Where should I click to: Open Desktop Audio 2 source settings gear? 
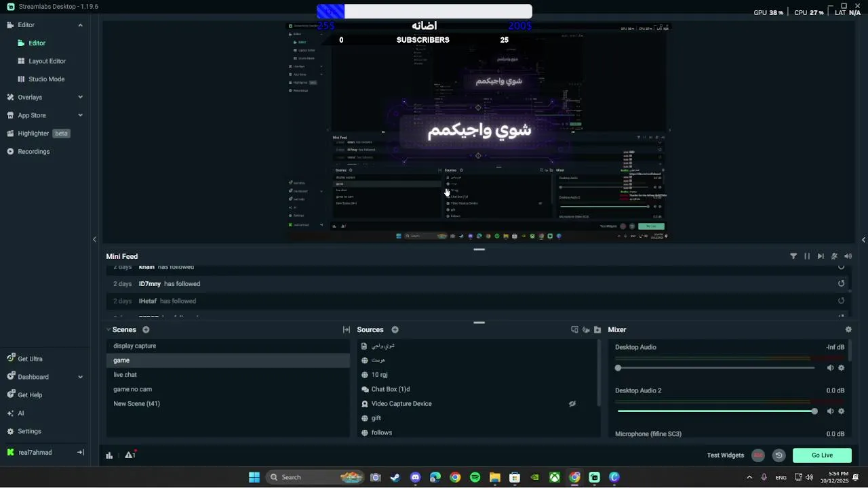[842, 411]
